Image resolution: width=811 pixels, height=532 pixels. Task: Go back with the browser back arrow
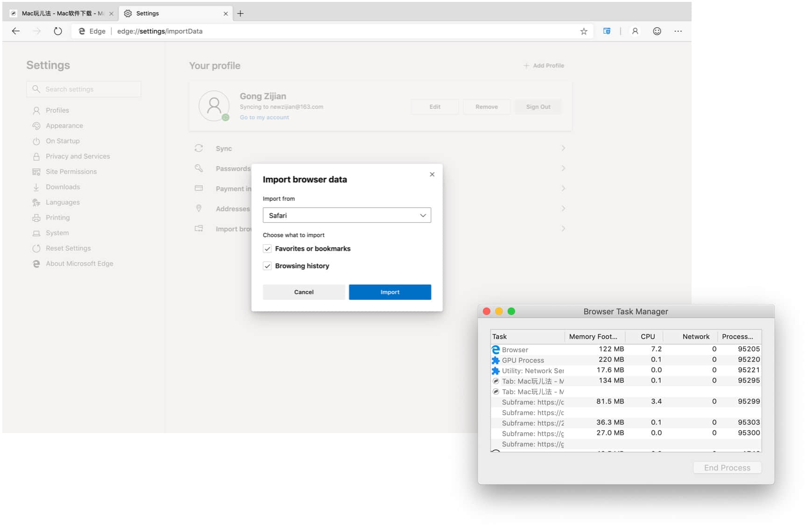(x=16, y=31)
